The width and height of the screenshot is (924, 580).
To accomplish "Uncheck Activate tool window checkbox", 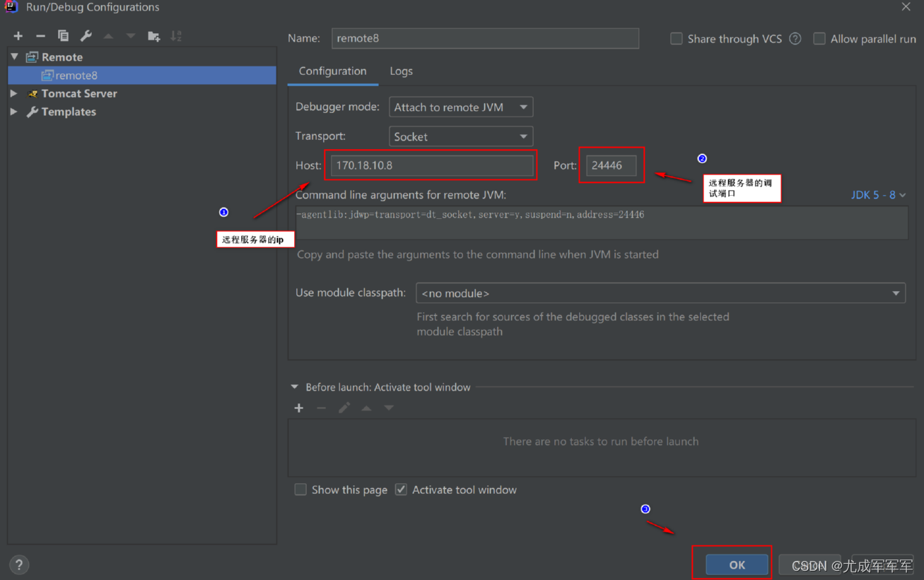I will point(401,490).
